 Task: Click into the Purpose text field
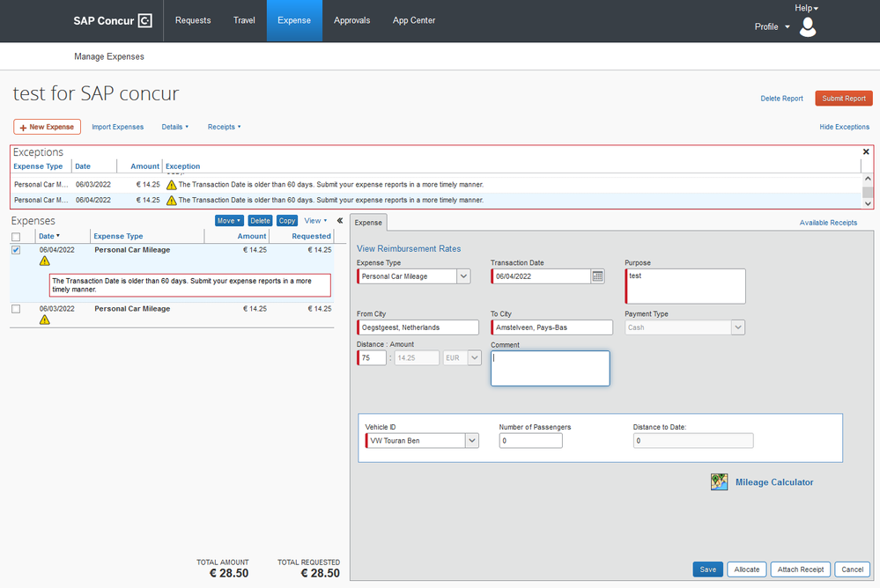tap(685, 286)
